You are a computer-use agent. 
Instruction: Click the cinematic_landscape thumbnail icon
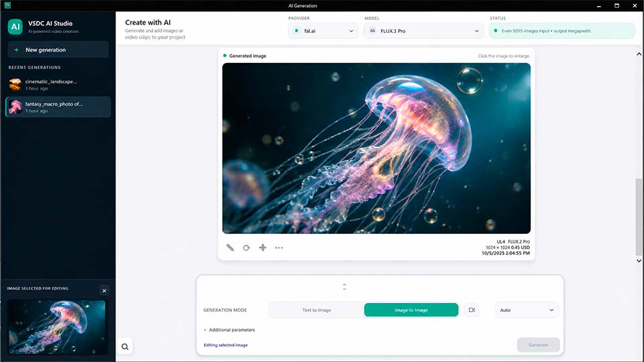tap(15, 84)
